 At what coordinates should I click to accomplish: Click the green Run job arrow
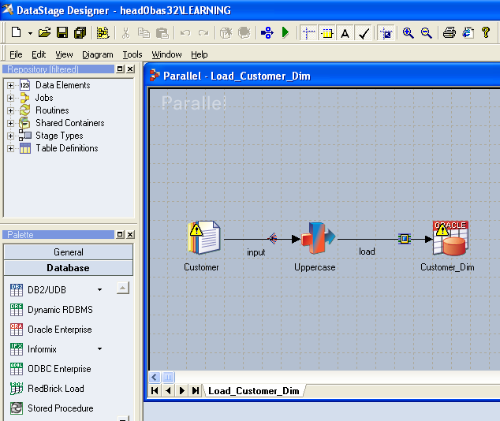[x=285, y=33]
